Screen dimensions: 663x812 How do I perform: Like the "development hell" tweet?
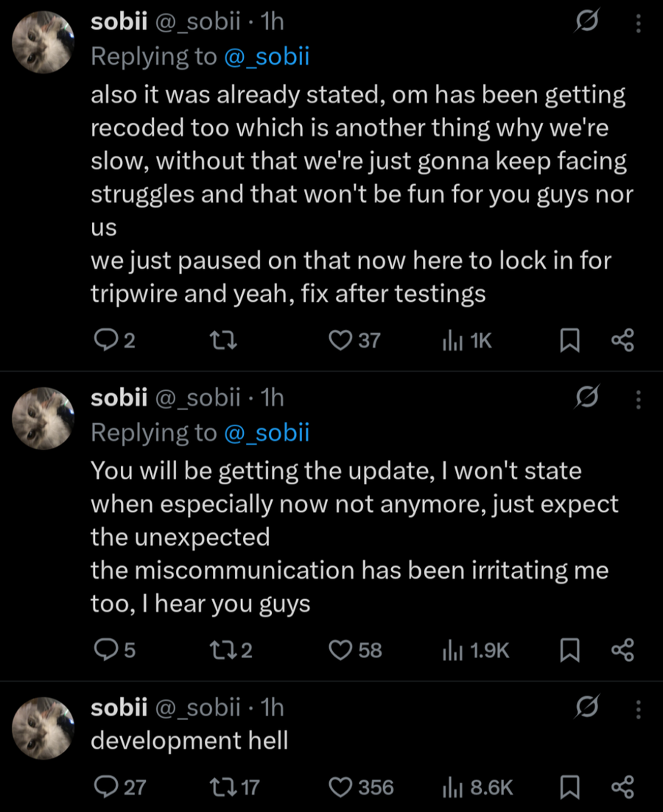(340, 787)
